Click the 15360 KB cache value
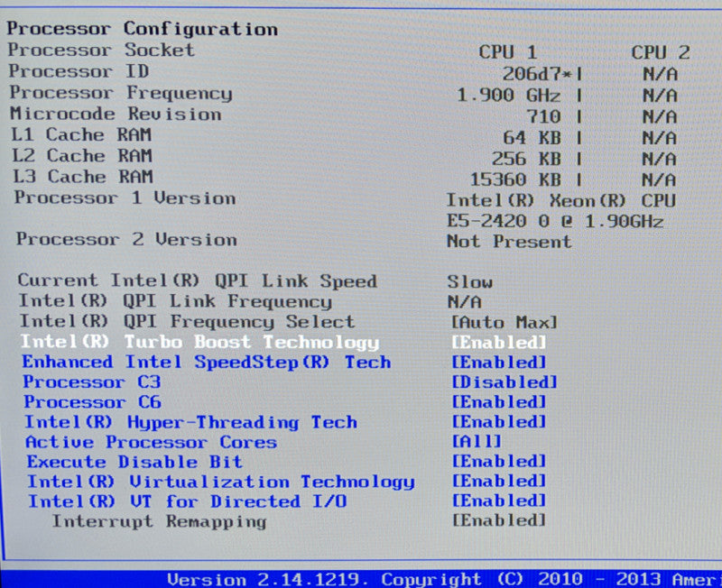 click(515, 179)
